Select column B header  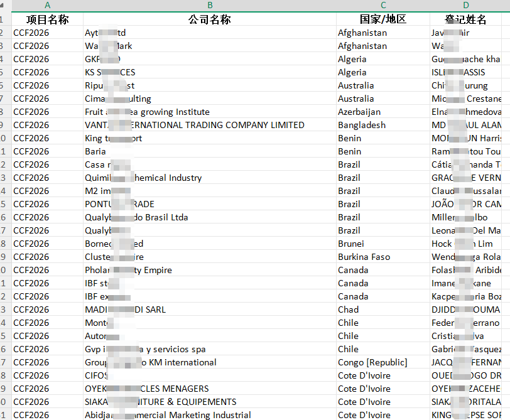point(209,6)
